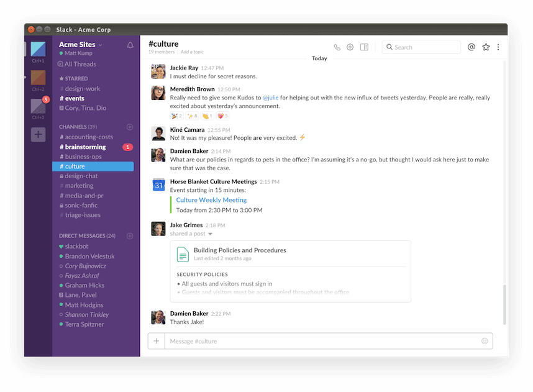
Task: Open the Building Policies and Procedures post title
Action: [240, 250]
